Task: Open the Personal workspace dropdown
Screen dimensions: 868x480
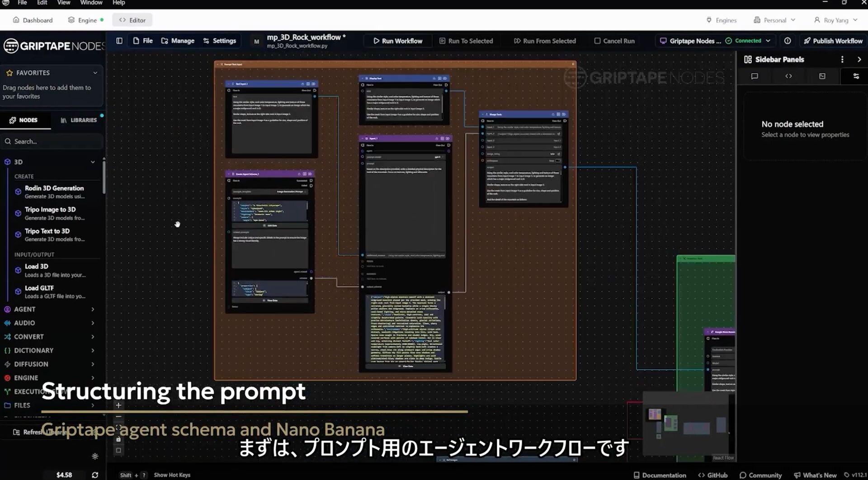Action: pyautogui.click(x=774, y=20)
